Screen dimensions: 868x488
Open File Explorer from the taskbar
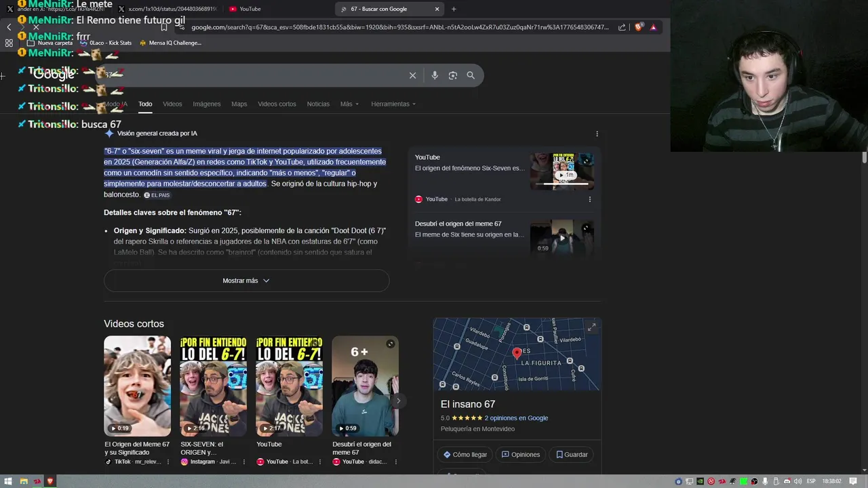pos(24,481)
